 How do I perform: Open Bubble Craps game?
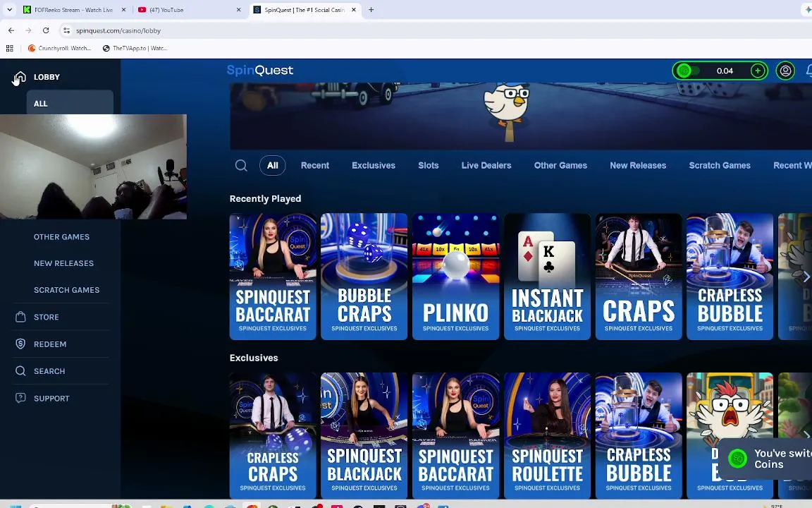(364, 277)
